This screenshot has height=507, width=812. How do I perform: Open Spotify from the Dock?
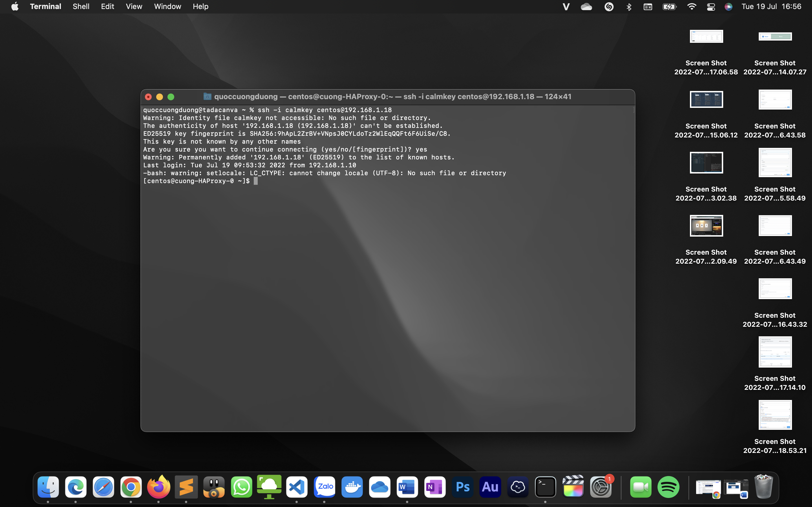pyautogui.click(x=668, y=487)
